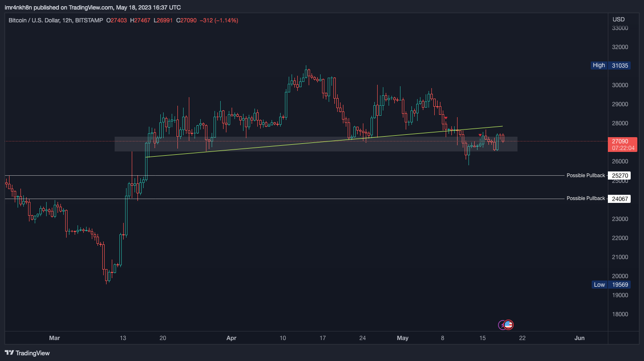
Task: Click the Apr label on time axis
Action: tap(232, 338)
